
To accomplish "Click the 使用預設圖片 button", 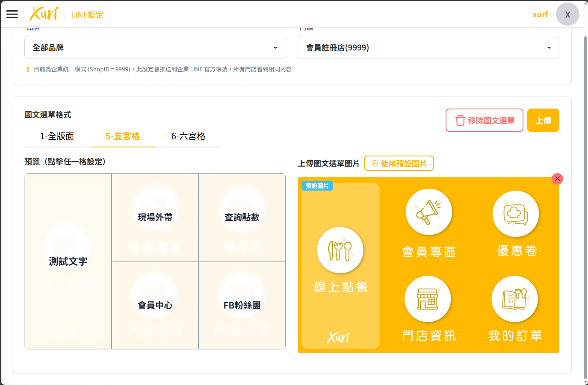I will tap(399, 163).
